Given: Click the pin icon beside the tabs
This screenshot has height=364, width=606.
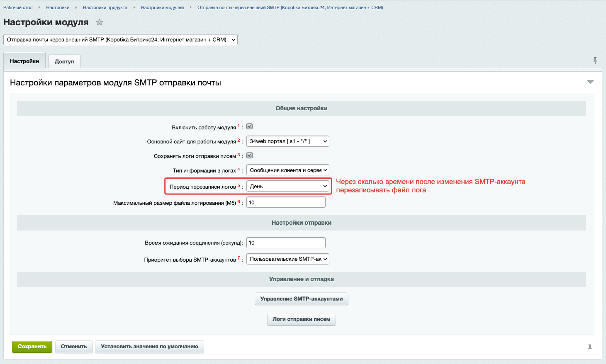Looking at the screenshot, I should coord(595,61).
